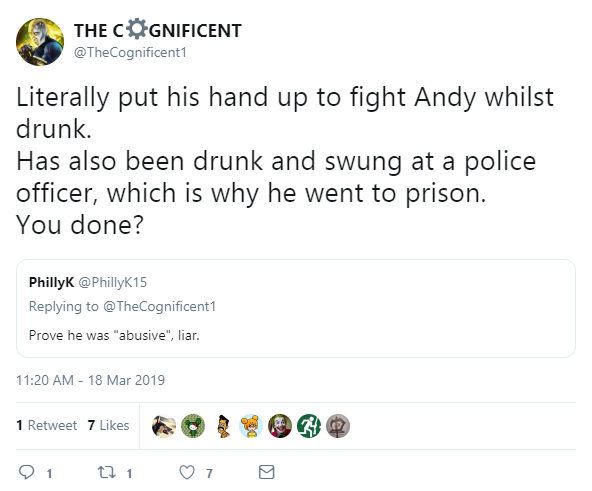Open PhillyK's name in quoted tweet
The height and width of the screenshot is (491, 592).
tap(51, 282)
